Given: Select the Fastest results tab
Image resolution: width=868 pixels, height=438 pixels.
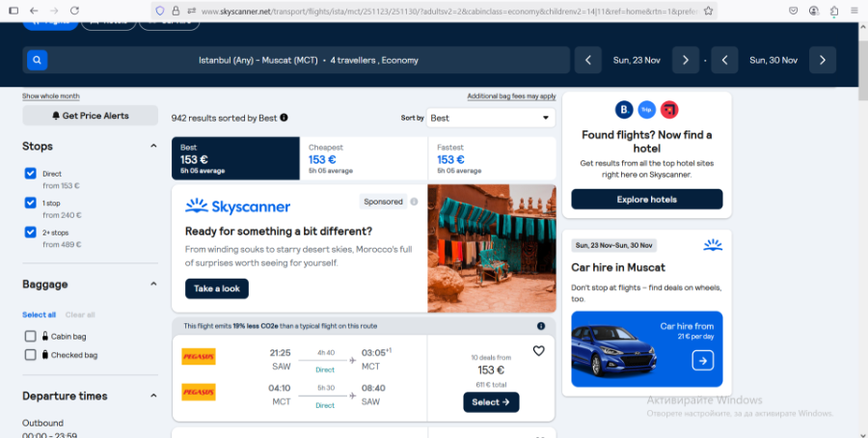Looking at the screenshot, I should [492, 158].
